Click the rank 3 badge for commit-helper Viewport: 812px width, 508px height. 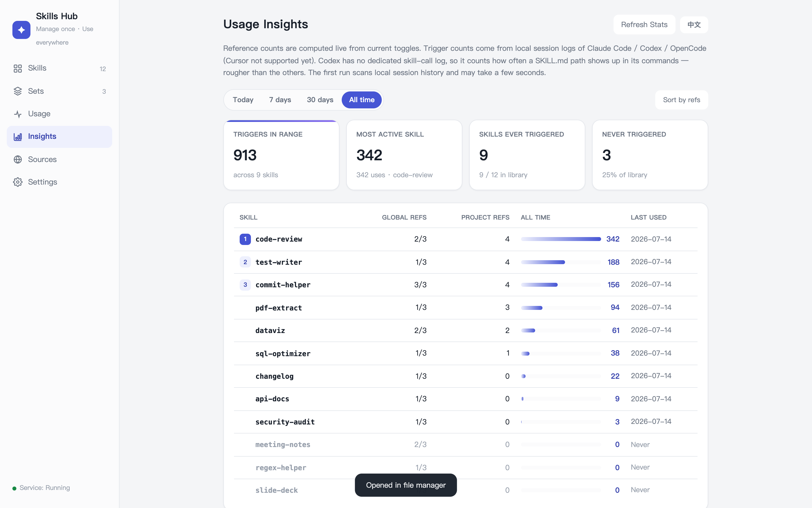point(245,284)
